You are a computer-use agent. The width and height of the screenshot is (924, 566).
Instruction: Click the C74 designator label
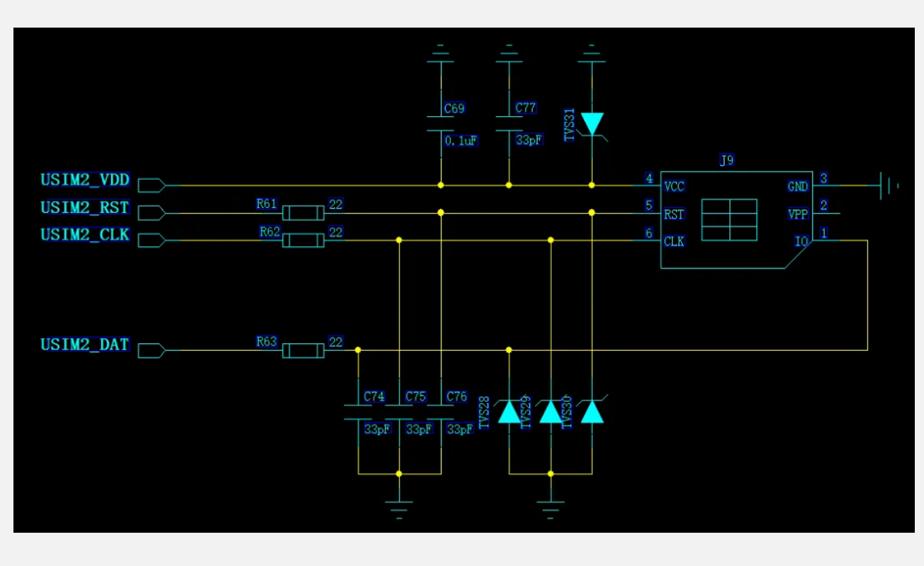(374, 397)
